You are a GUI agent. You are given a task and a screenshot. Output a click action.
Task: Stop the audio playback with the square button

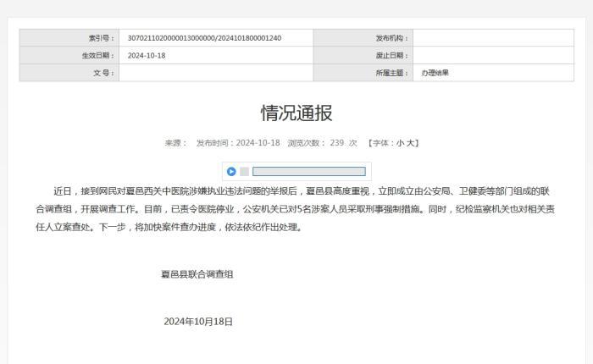tap(244, 172)
